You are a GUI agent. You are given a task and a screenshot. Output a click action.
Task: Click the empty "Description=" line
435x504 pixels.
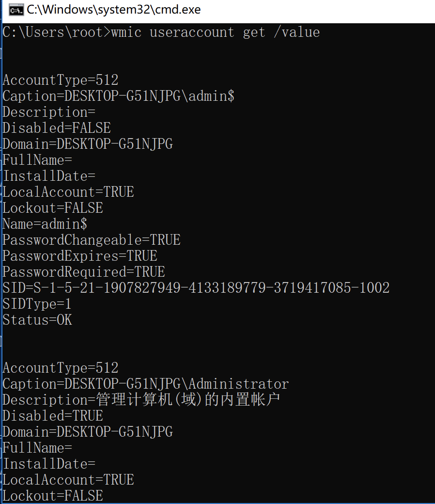coord(48,112)
